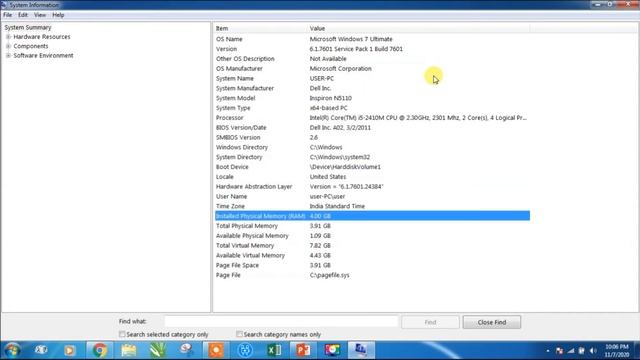Click the colorful app icon beside PowerPoint

tap(332, 350)
